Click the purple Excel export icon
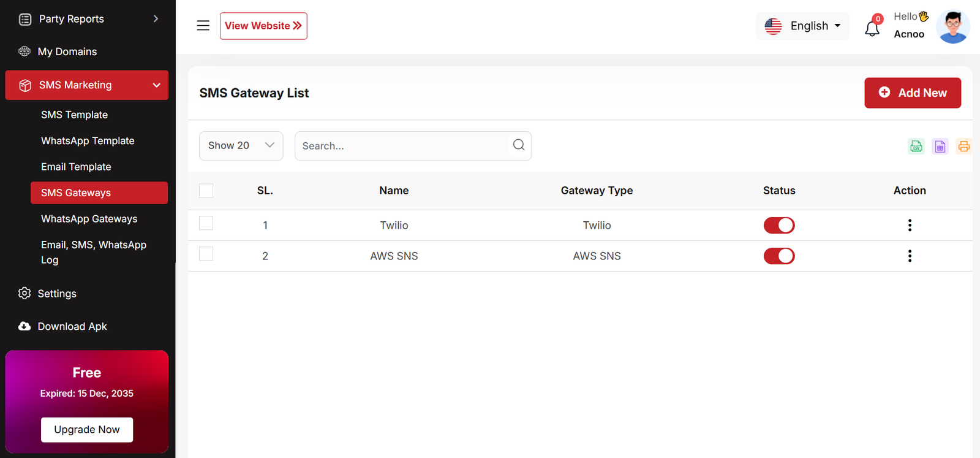 (x=940, y=146)
